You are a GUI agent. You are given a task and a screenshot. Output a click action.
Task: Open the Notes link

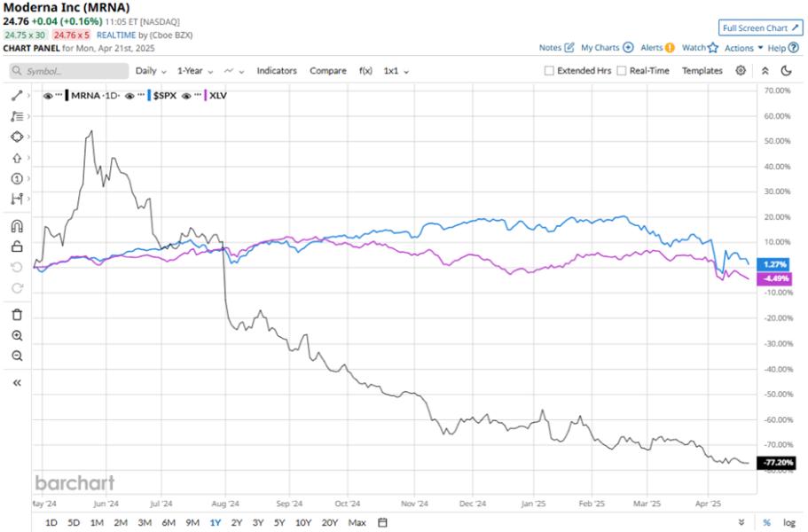pos(556,48)
